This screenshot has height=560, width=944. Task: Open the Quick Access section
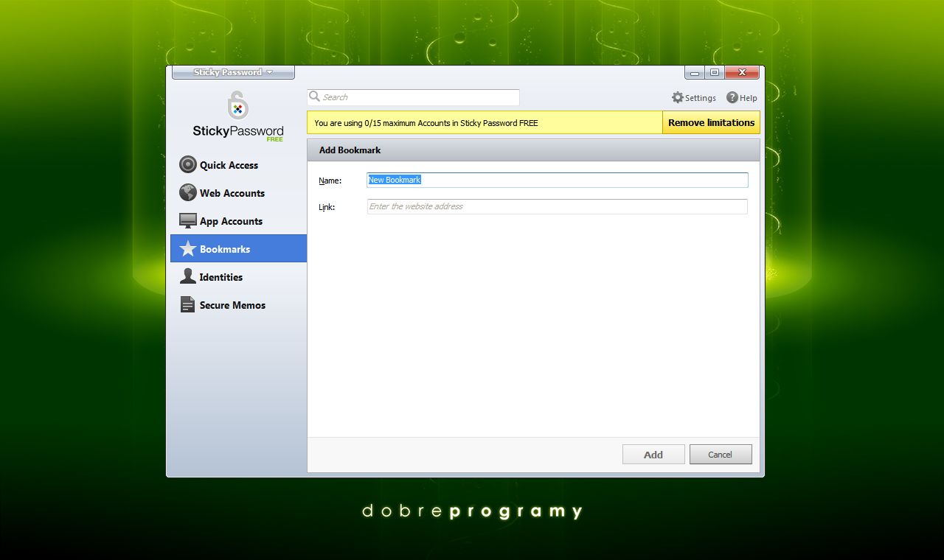pos(238,165)
